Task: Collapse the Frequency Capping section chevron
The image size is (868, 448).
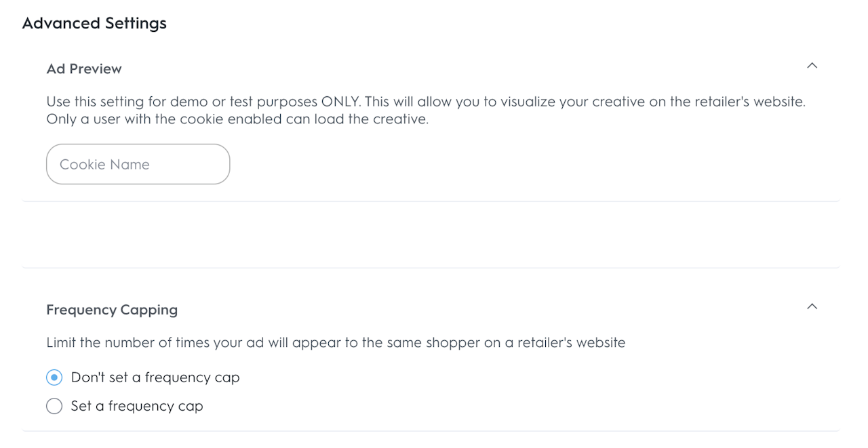Action: (812, 306)
